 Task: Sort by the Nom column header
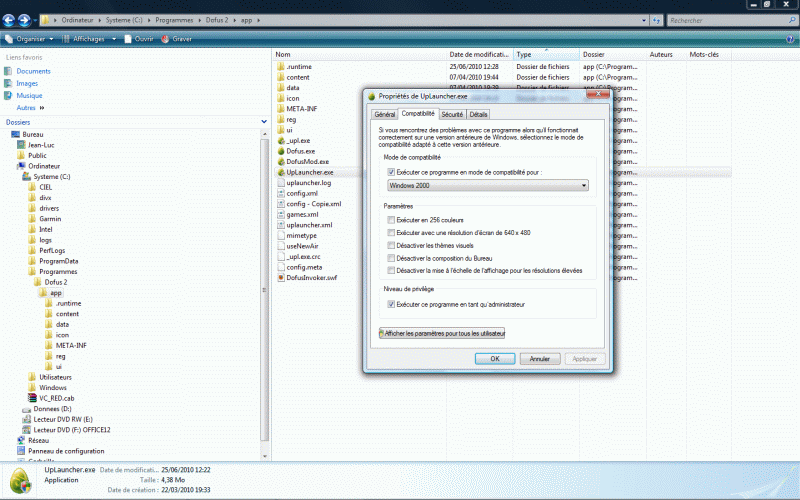tap(359, 55)
